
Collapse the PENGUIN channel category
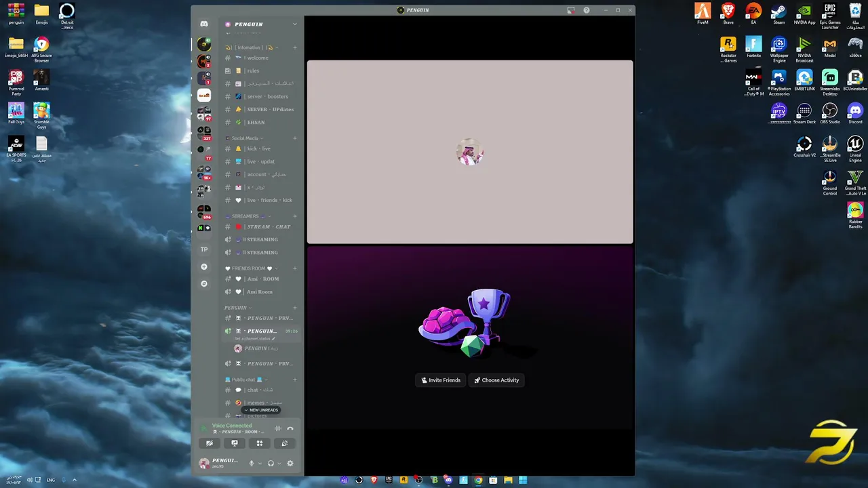pos(238,308)
